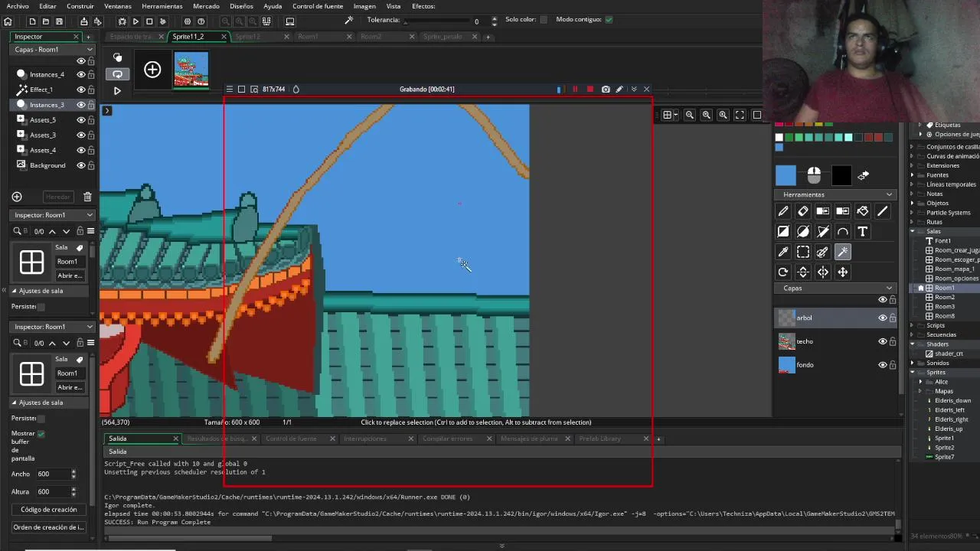Open the Capas - Room1 dropdown
Screen dimensions: 980x551
53,49
